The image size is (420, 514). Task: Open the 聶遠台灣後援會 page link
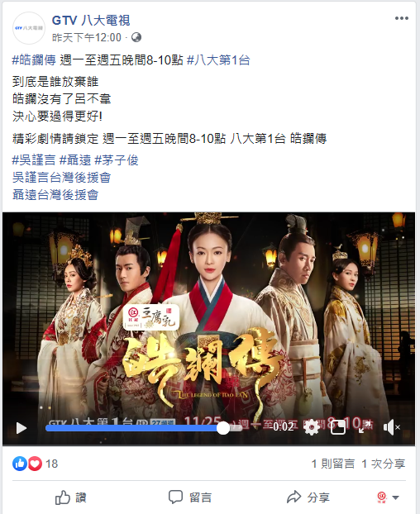pyautogui.click(x=55, y=195)
